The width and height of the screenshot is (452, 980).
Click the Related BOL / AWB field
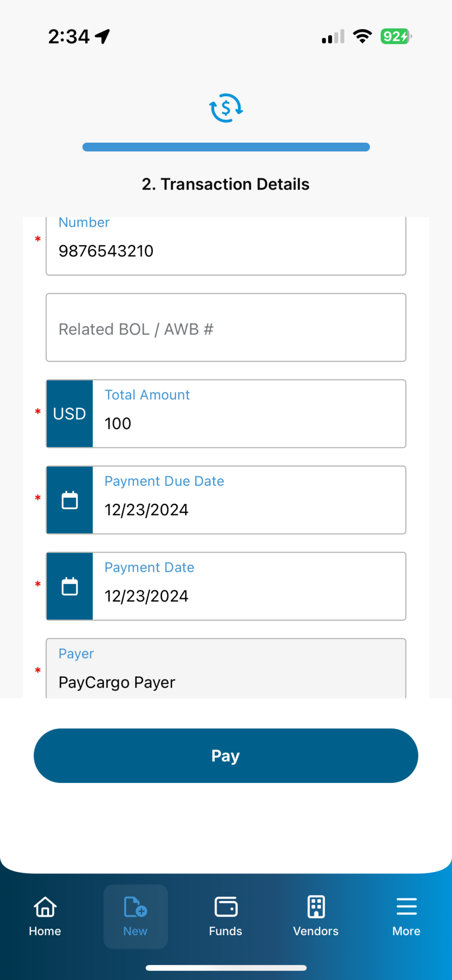pos(225,328)
